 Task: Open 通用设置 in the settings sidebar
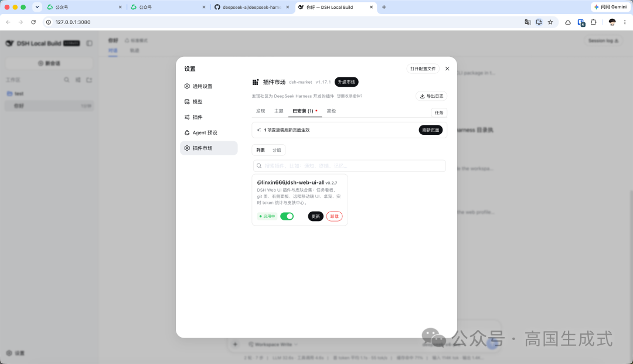click(209, 86)
